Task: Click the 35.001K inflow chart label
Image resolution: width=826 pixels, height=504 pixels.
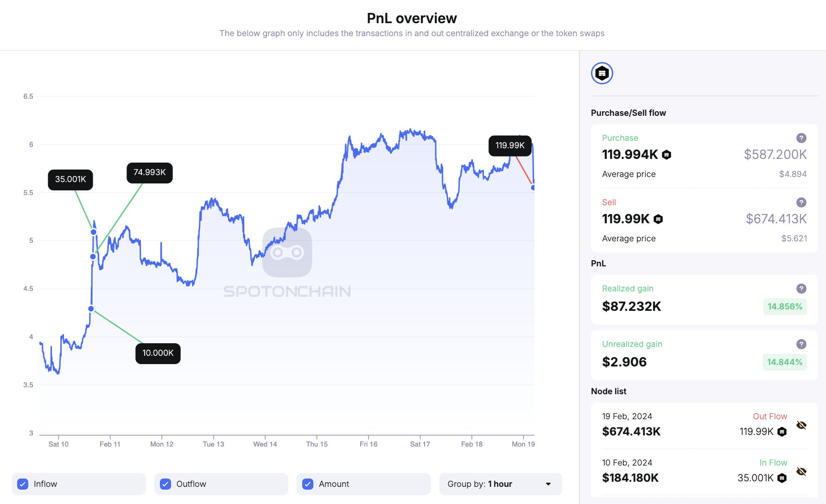Action: coord(70,179)
